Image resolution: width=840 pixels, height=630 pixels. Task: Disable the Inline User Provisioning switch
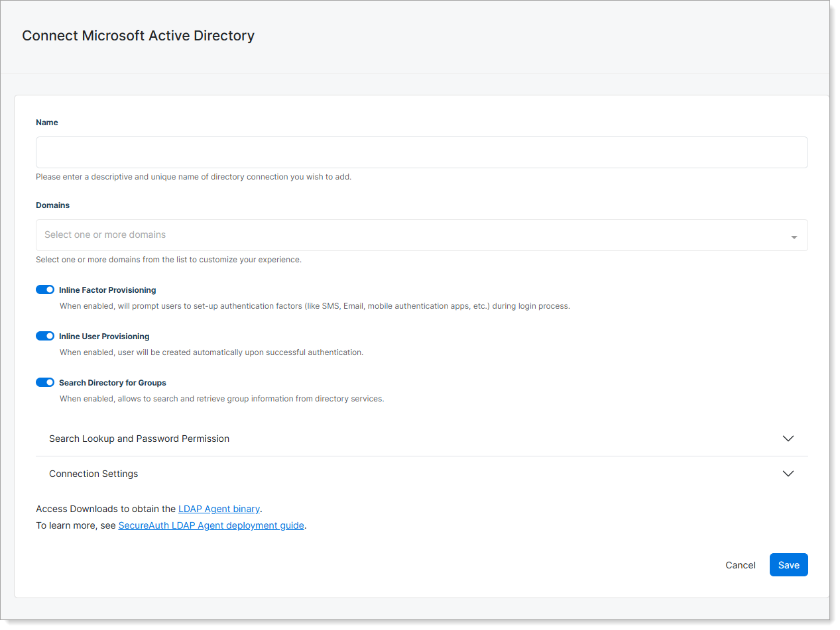pos(45,336)
